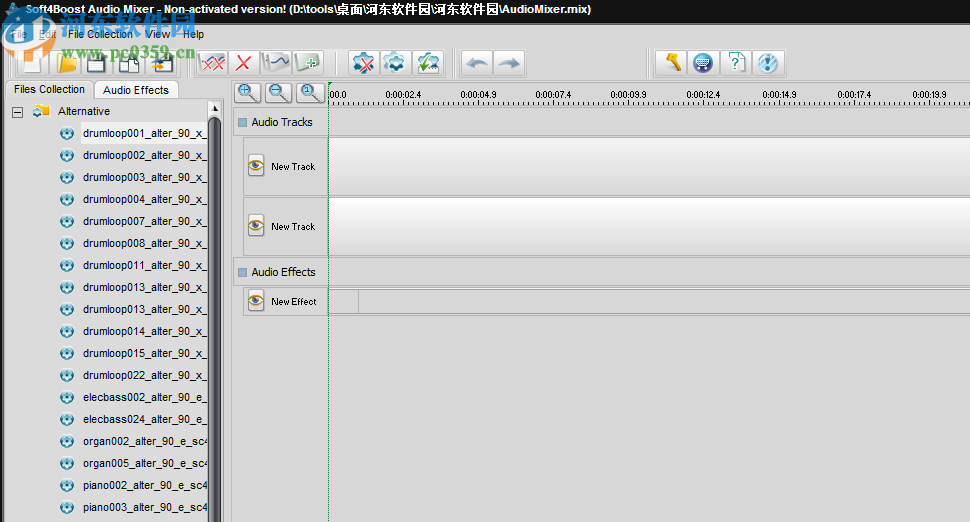Screen dimensions: 970x522
Task: Switch to the Audio Effects tab
Action: (x=136, y=90)
